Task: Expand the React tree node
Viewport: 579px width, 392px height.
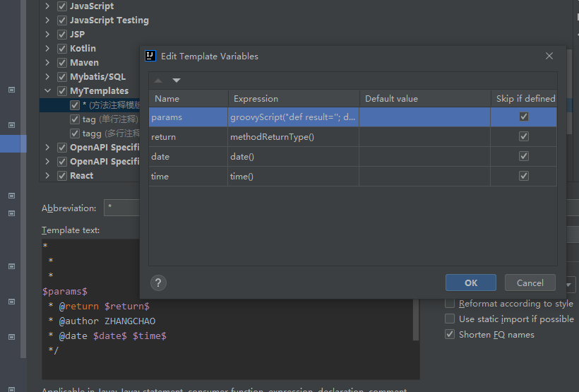Action: click(x=47, y=176)
